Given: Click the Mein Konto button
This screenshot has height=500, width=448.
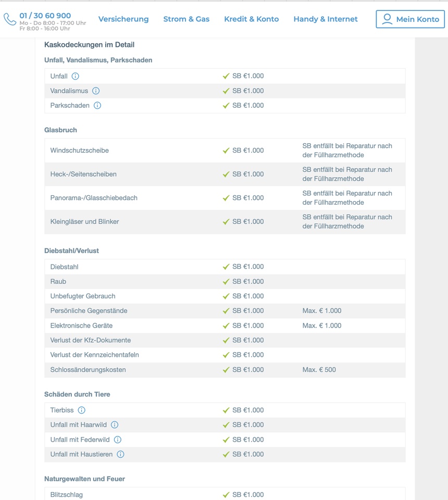Looking at the screenshot, I should coord(410,19).
